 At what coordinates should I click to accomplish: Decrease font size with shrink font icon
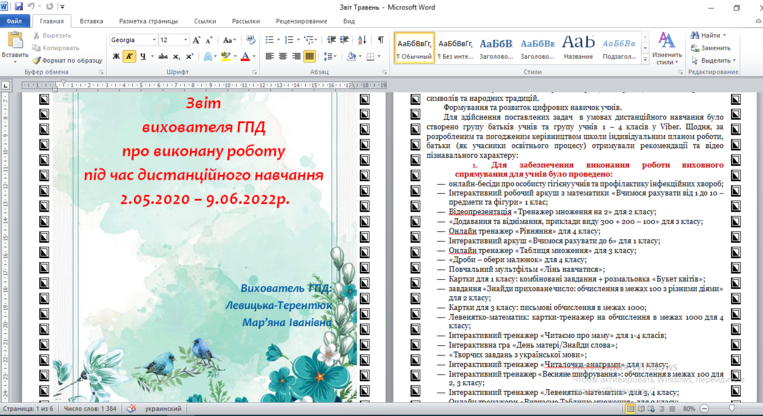point(209,40)
